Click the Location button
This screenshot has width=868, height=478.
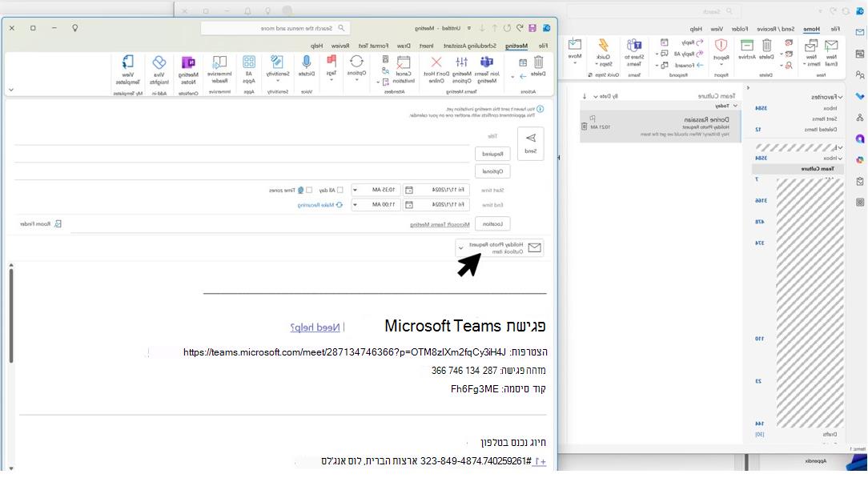pos(492,223)
